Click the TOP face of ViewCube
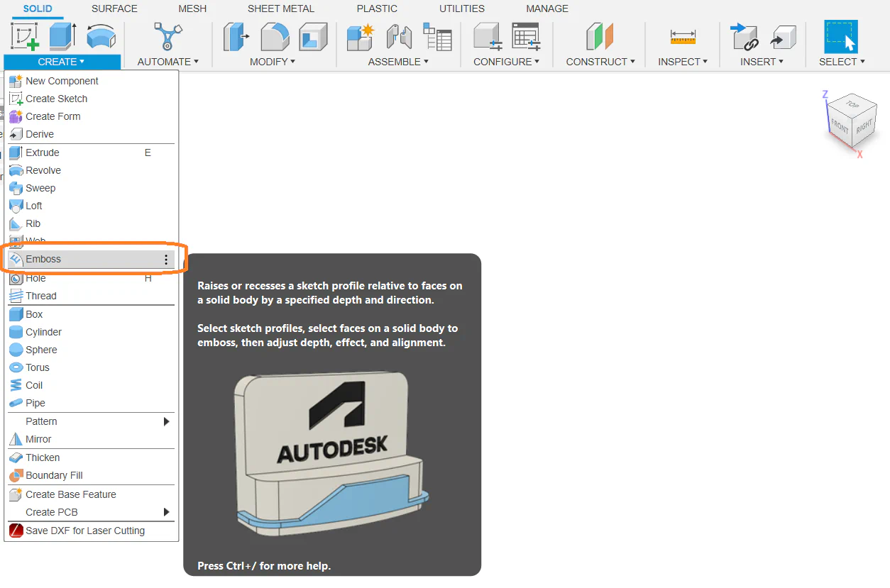This screenshot has height=588, width=890. point(852,104)
